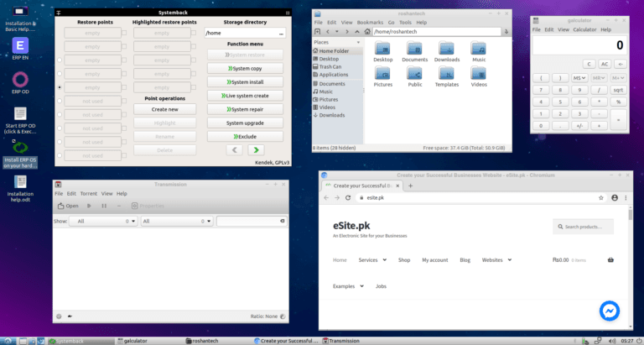Click the Open torrent toolbar icon in Transmission
Image resolution: width=644 pixels, height=345 pixels.
click(x=68, y=206)
